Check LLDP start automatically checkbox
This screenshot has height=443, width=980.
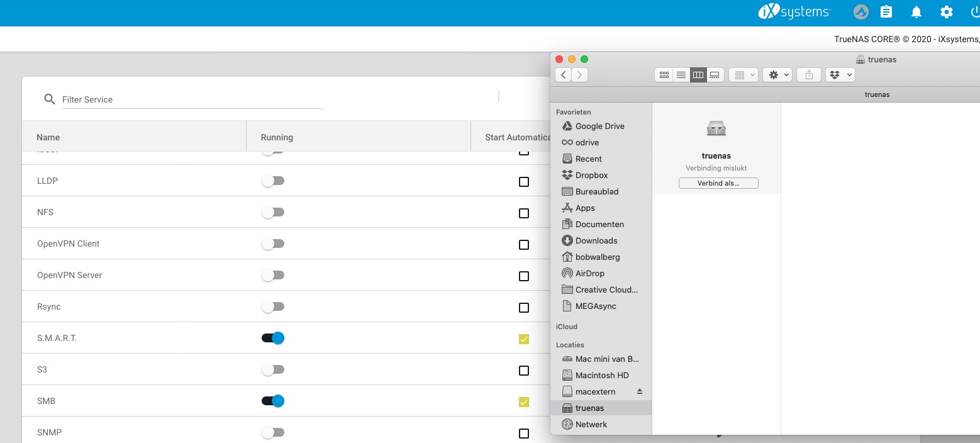click(524, 182)
